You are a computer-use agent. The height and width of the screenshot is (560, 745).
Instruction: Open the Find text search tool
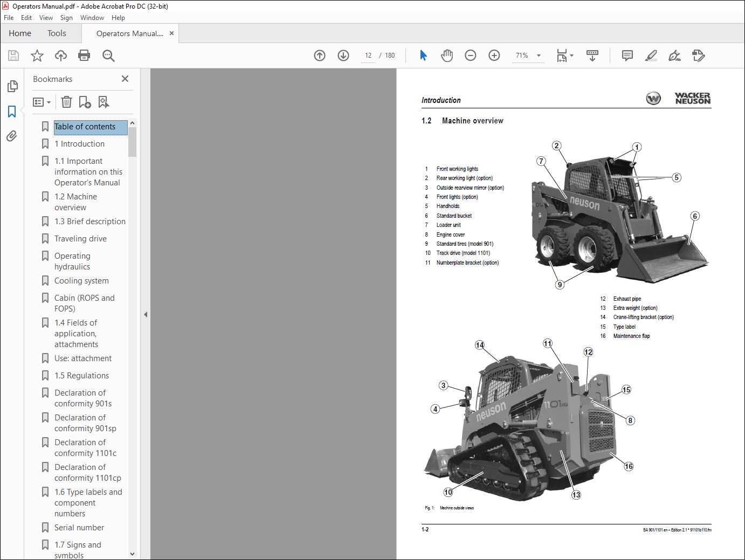click(x=108, y=56)
